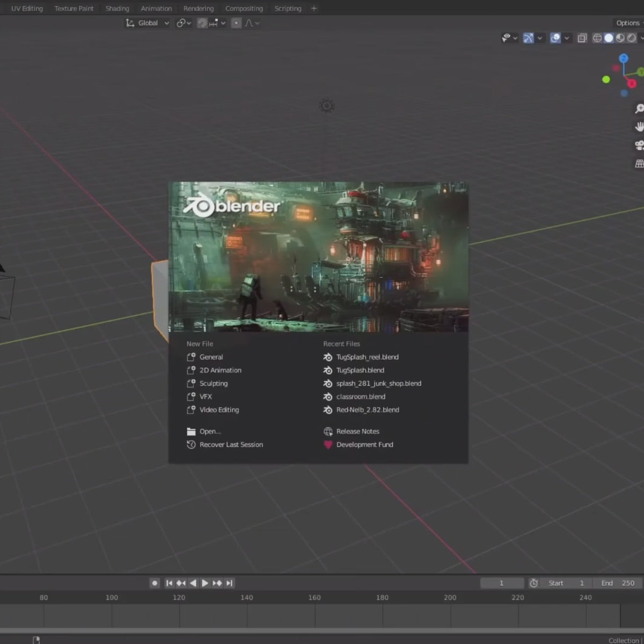
Task: Switch perspective/orthographic with grid icon
Action: point(639,164)
